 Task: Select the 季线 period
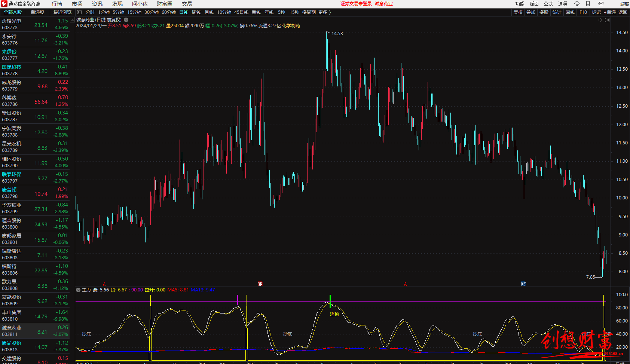256,12
